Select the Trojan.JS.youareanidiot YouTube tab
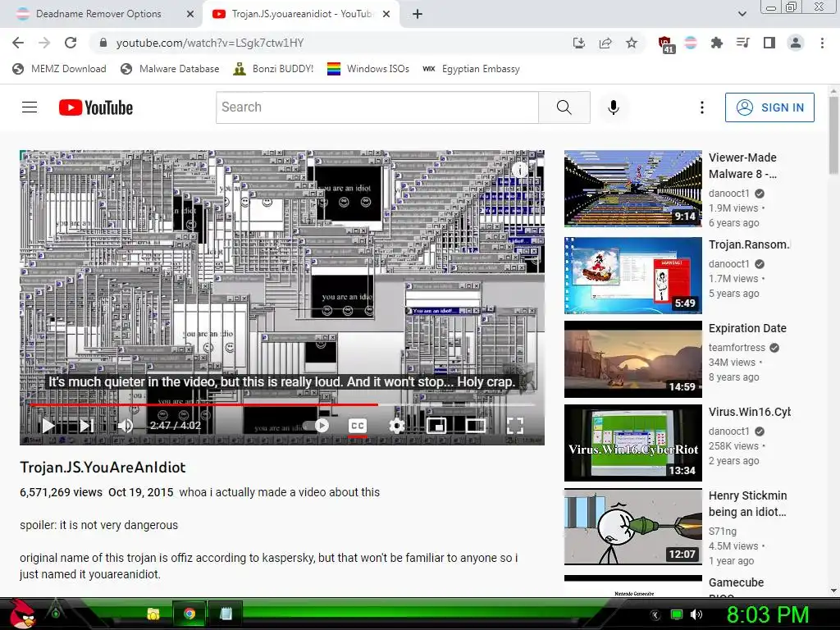Screen dimensions: 840x630 point(301,15)
